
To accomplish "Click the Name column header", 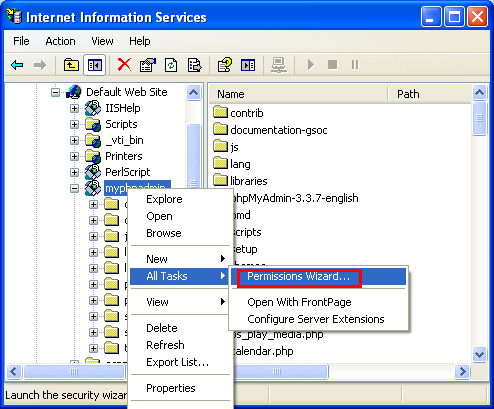I will (x=299, y=94).
